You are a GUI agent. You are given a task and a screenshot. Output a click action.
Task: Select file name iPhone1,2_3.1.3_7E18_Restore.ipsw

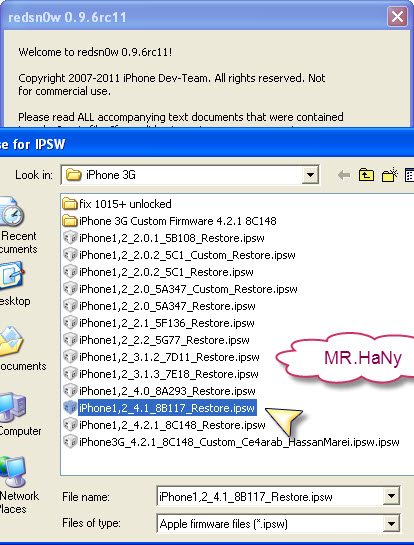tap(169, 374)
